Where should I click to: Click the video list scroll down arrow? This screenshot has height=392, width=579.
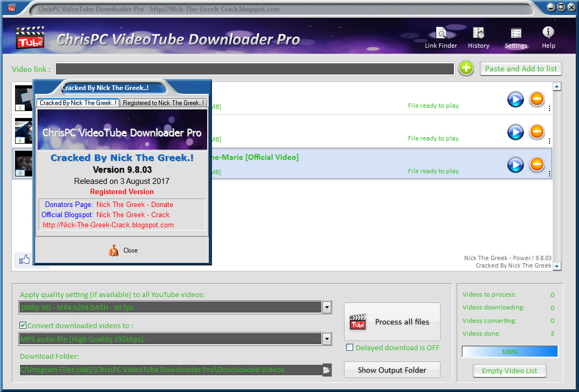(x=557, y=266)
